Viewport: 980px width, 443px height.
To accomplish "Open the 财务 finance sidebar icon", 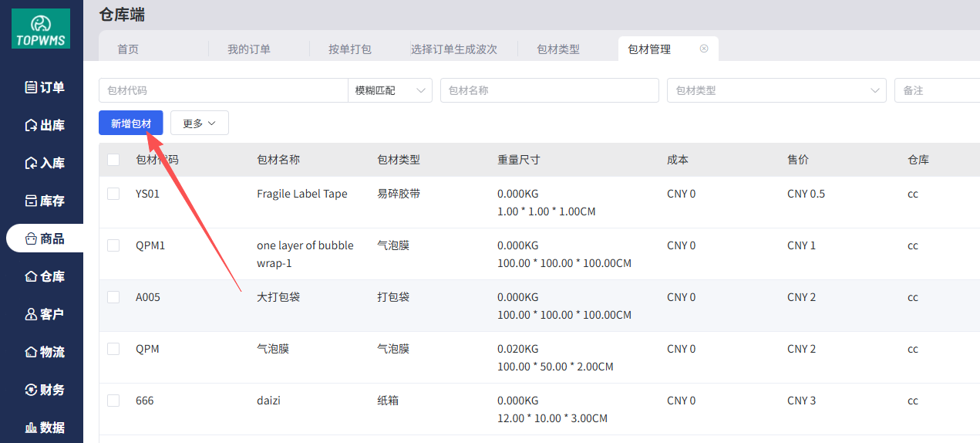I will [32, 390].
